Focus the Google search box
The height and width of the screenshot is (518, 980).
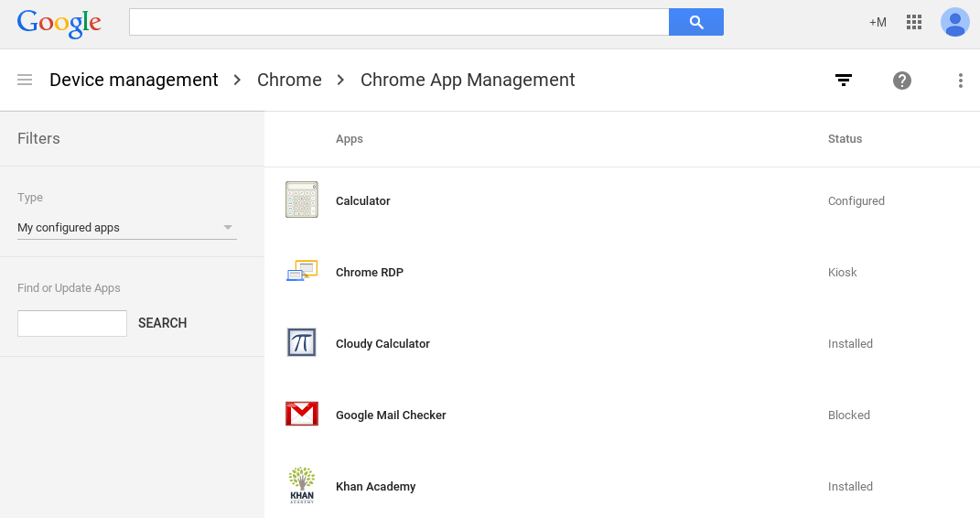399,22
